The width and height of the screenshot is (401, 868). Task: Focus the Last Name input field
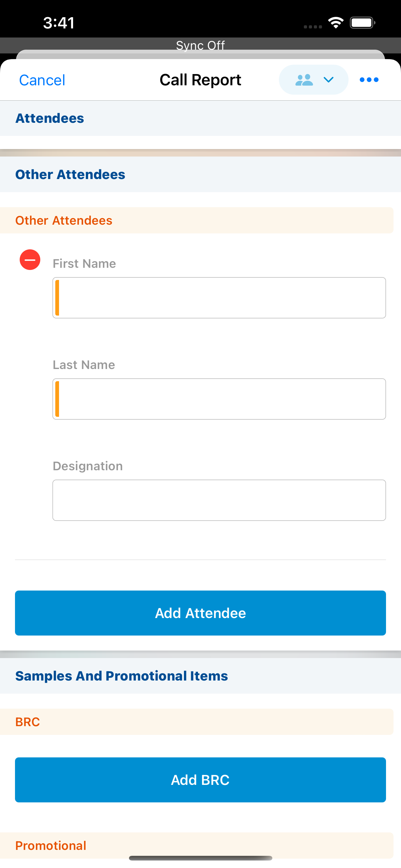click(219, 399)
